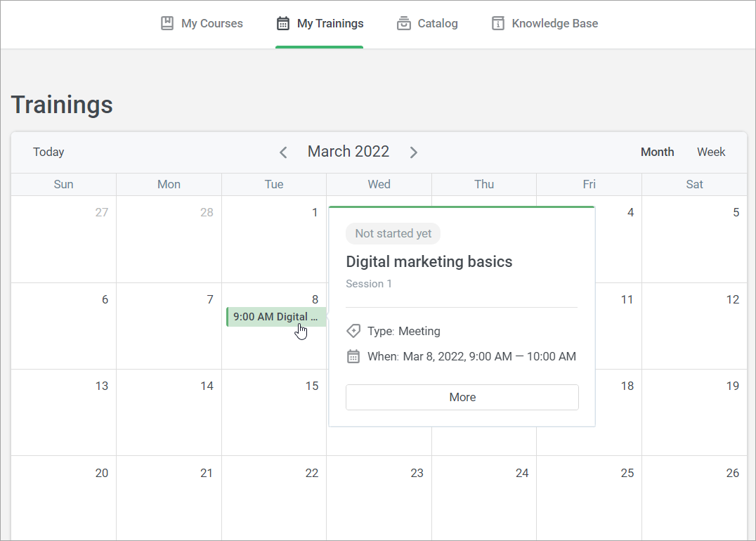
Task: Select the Month view option
Action: [x=657, y=152]
